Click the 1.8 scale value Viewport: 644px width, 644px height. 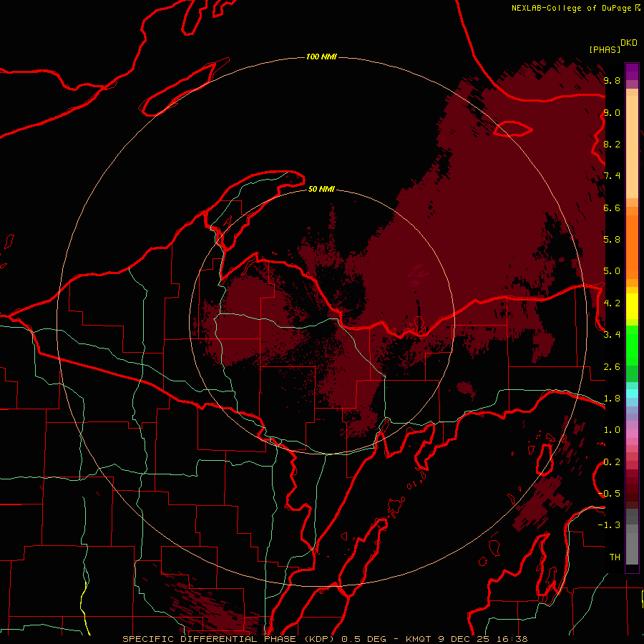click(x=612, y=399)
